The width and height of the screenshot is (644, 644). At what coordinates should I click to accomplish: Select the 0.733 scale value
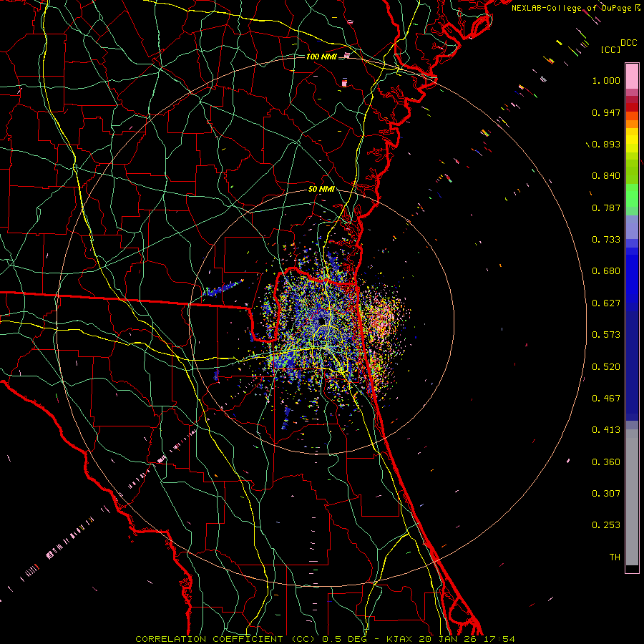coord(606,240)
